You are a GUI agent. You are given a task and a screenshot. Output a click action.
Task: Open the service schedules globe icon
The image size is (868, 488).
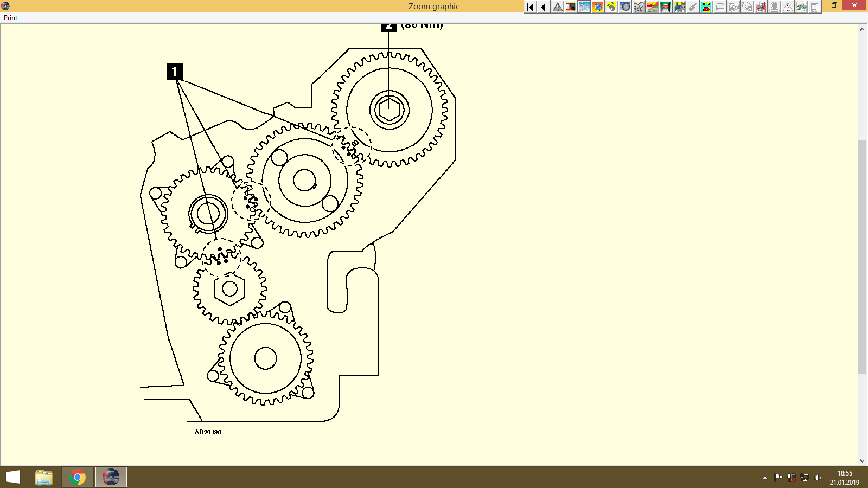pos(597,7)
